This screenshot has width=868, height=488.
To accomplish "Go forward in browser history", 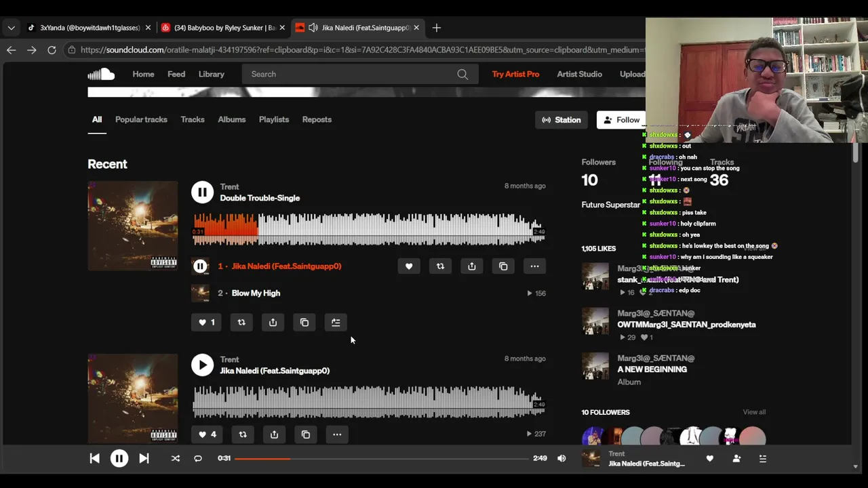I will point(31,49).
